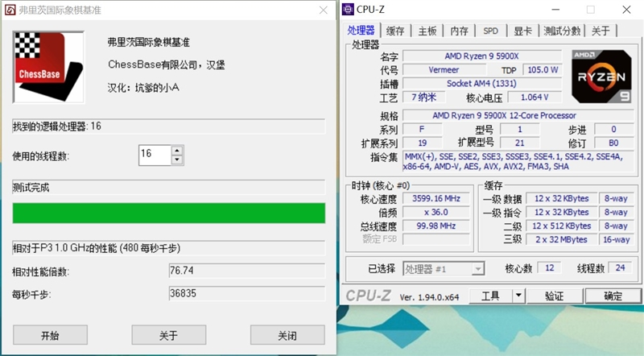The height and width of the screenshot is (356, 644).
Task: Click the green benchmark progress bar
Action: 169,213
